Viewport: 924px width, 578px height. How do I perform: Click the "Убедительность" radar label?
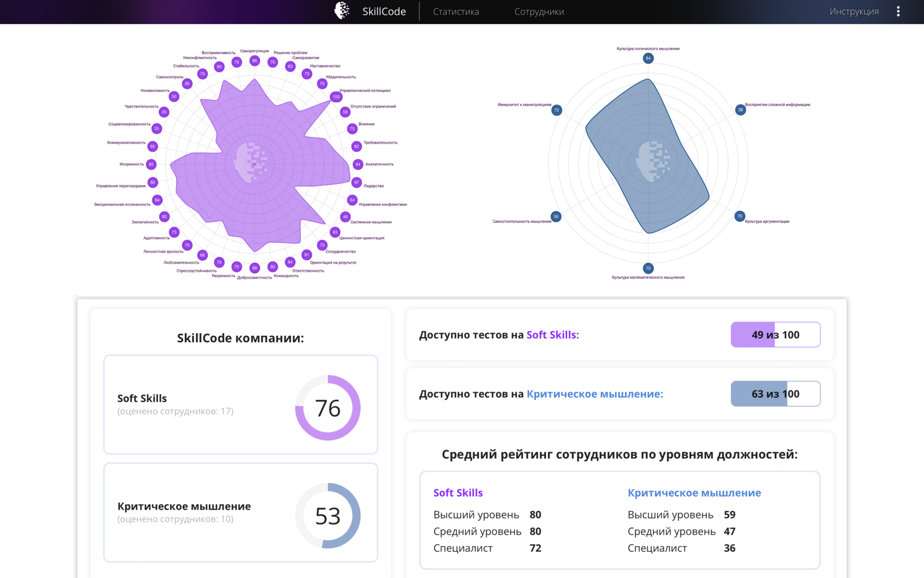341,77
